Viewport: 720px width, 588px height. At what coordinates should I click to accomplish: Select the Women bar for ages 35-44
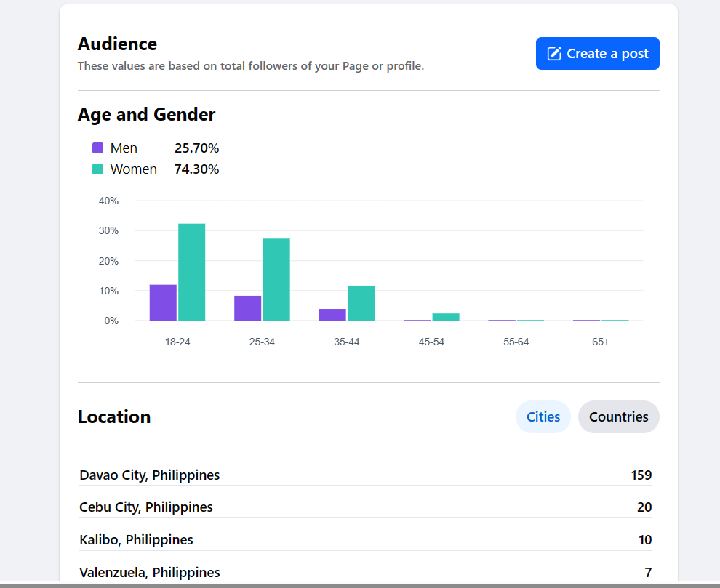[361, 303]
